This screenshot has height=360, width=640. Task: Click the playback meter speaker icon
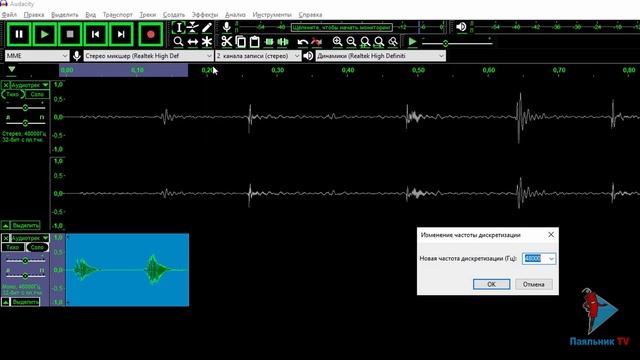[x=461, y=27]
